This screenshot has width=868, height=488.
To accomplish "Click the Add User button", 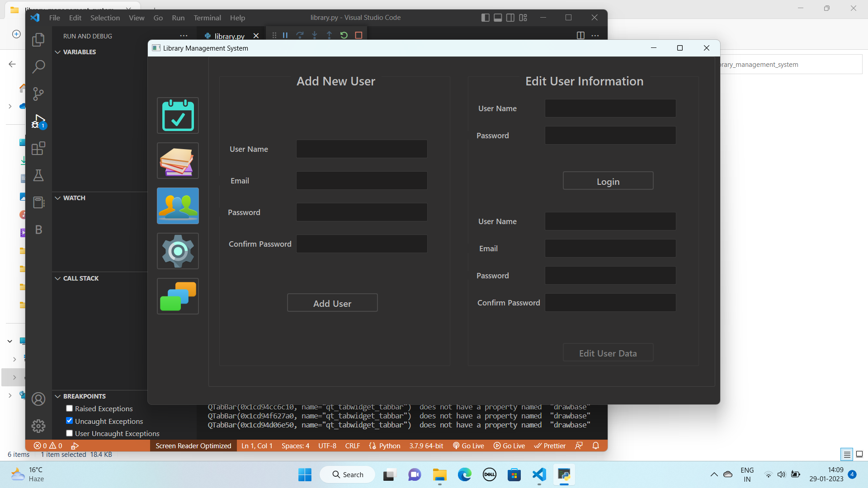I will 332,303.
